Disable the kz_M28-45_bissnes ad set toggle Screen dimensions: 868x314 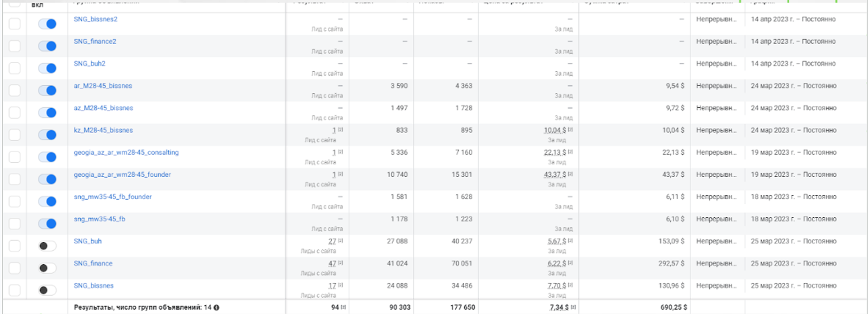[x=47, y=135]
